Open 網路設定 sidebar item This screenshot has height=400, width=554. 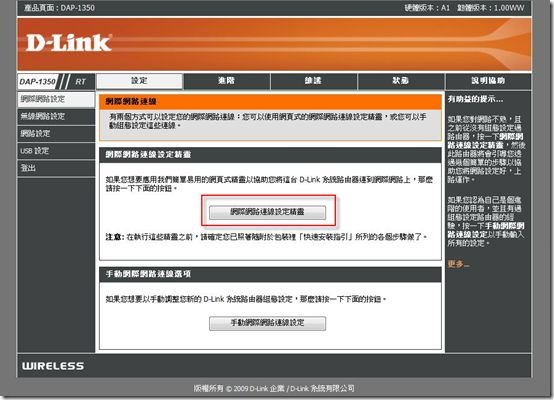tap(56, 134)
